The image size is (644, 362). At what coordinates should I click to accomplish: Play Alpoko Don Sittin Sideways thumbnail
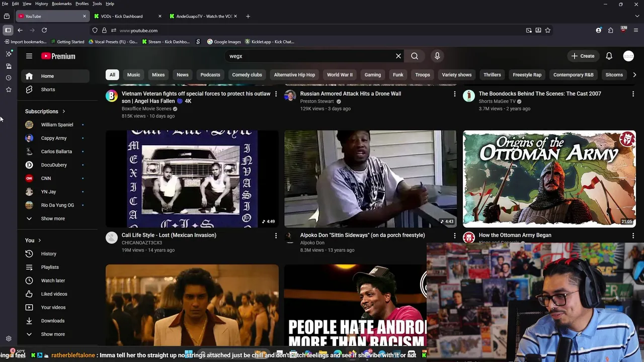point(371,179)
